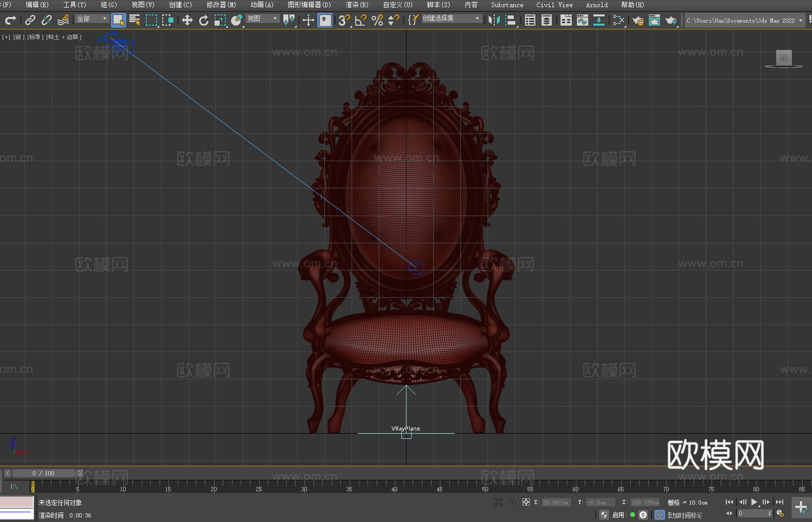Open 工具(T) menu

pyautogui.click(x=74, y=5)
